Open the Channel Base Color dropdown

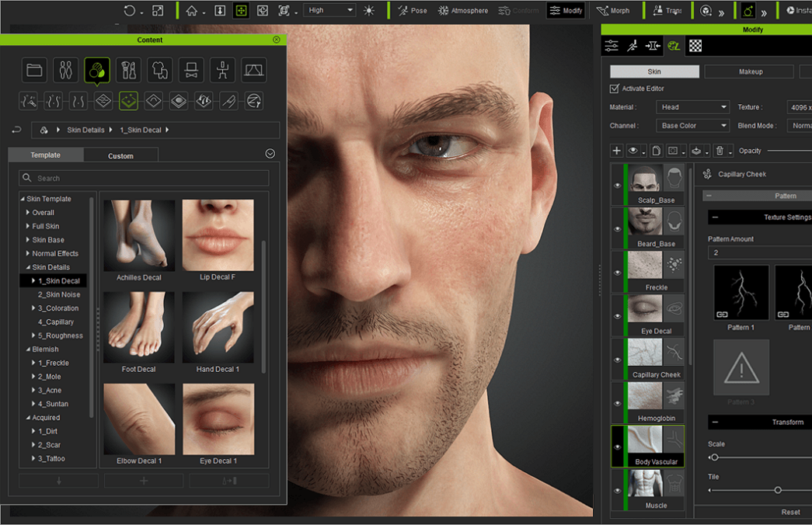pyautogui.click(x=693, y=126)
